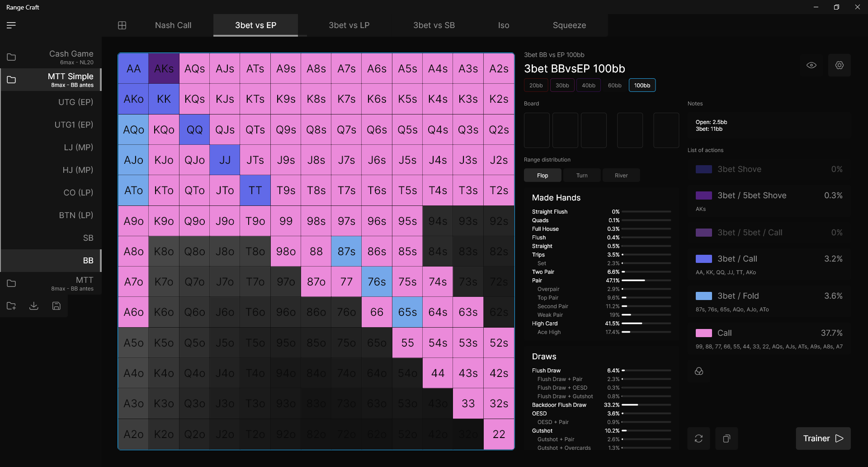Open settings gear icon
This screenshot has height=467, width=868.
pyautogui.click(x=839, y=65)
